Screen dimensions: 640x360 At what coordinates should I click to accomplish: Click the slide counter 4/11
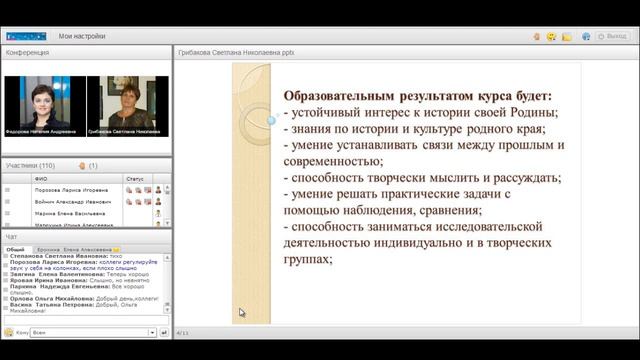[182, 333]
